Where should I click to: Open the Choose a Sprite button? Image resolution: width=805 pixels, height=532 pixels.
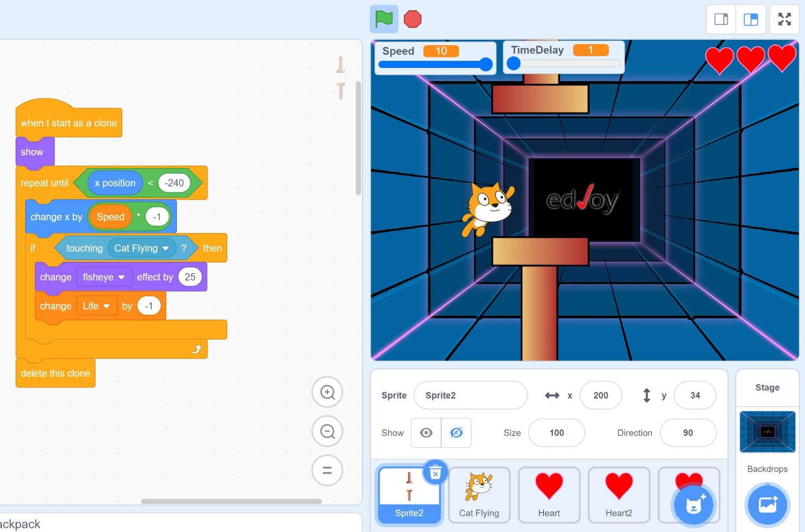coord(694,504)
